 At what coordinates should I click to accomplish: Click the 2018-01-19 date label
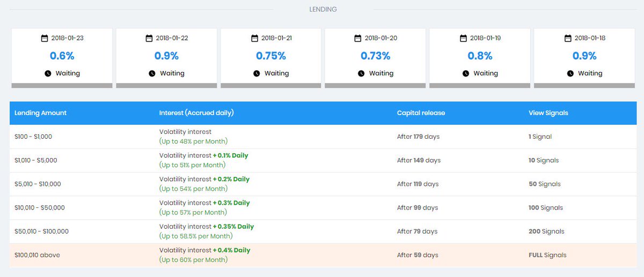click(486, 38)
